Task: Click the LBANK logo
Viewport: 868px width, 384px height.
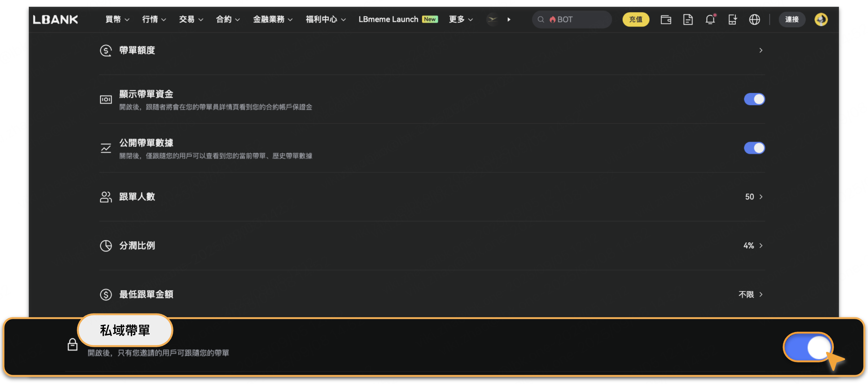Action: pos(55,20)
